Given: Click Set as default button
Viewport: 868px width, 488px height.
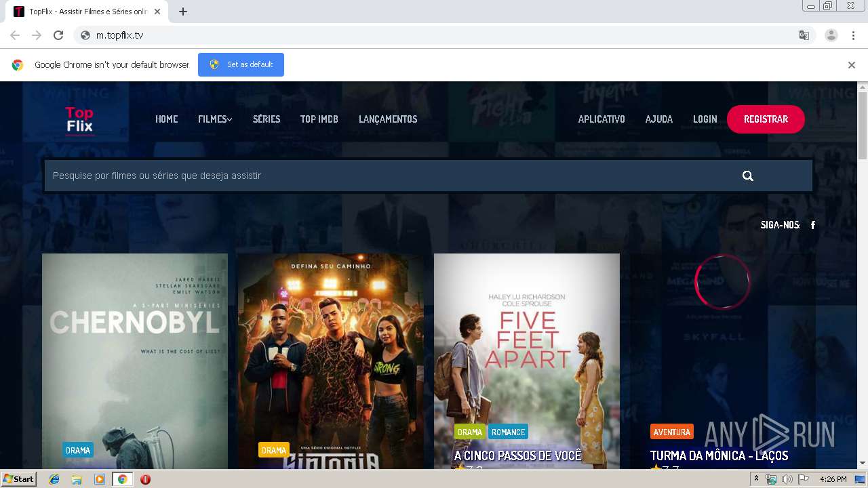Looking at the screenshot, I should [x=241, y=65].
